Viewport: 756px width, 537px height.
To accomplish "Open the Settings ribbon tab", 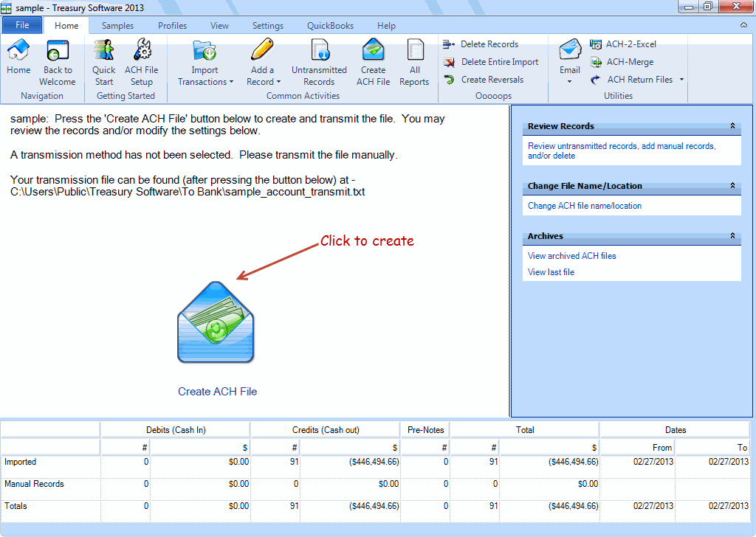I will pos(267,26).
